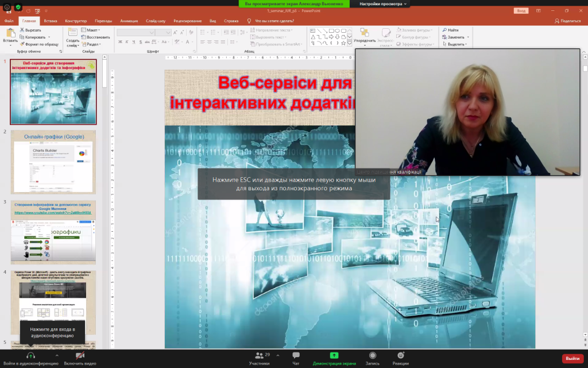Click the Поделиться share button
This screenshot has width=588, height=368.
[568, 21]
